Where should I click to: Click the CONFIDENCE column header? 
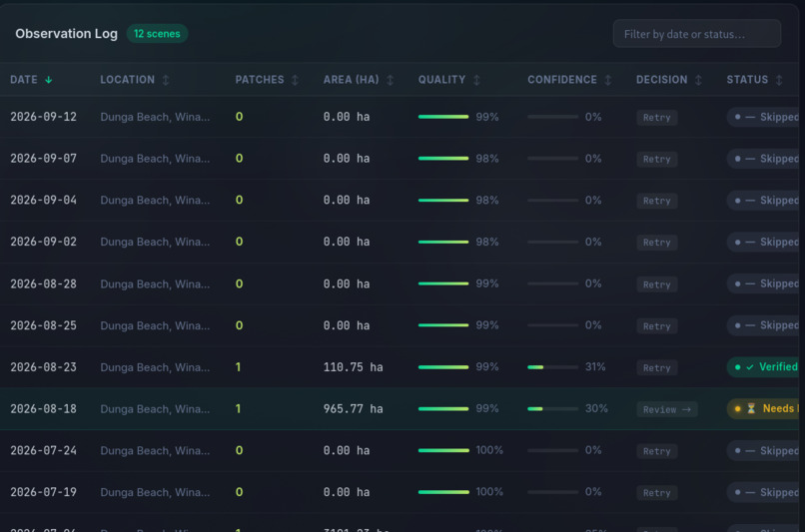(x=562, y=80)
